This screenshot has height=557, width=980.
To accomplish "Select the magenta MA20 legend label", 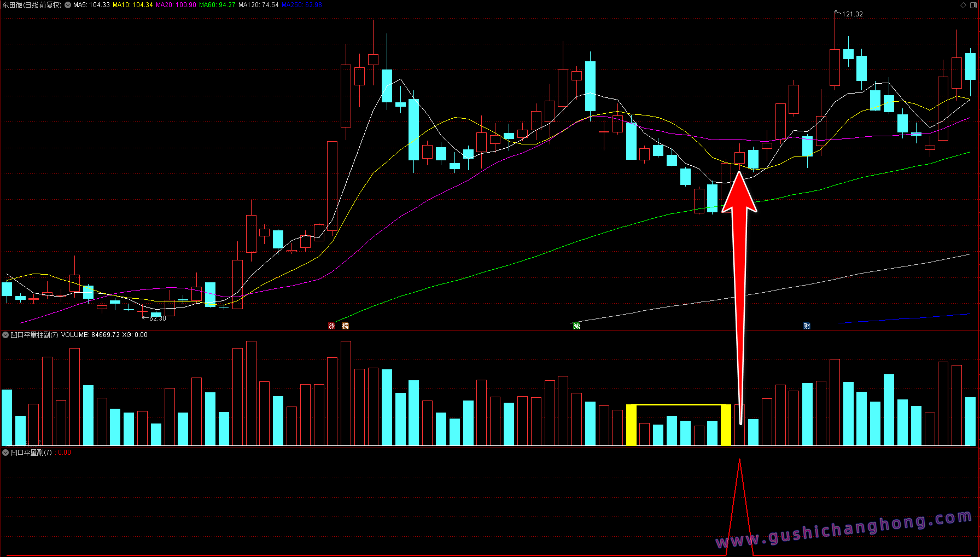I will tap(176, 5).
